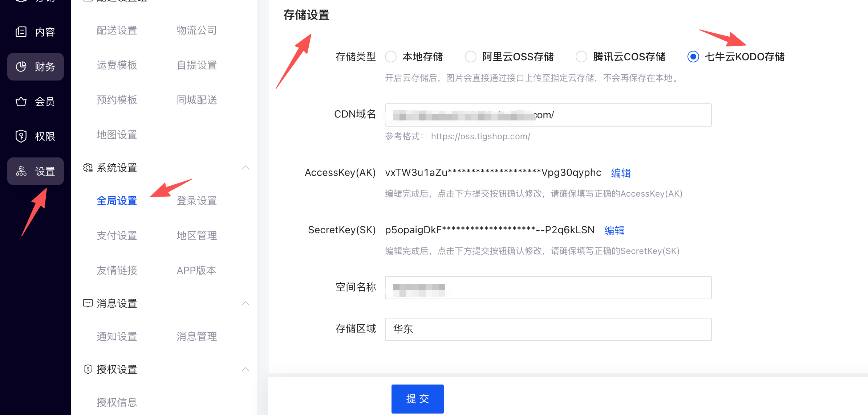Collapse the 系统设置 section chevron

(246, 168)
